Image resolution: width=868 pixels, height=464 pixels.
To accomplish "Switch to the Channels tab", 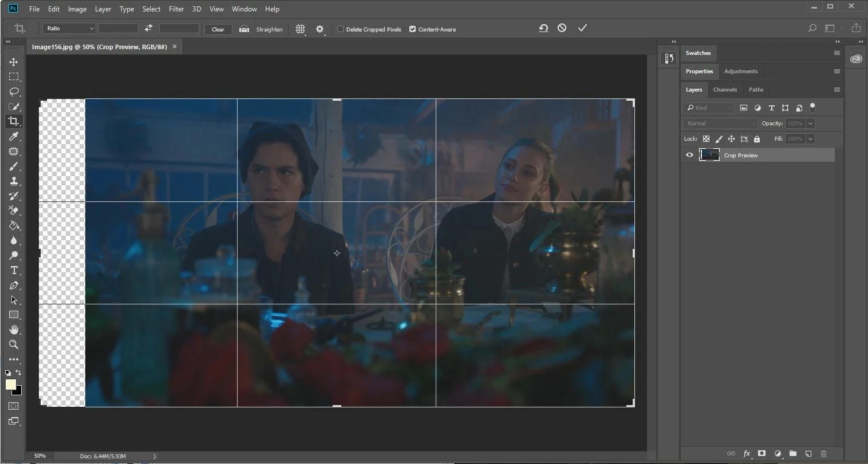I will coord(725,90).
